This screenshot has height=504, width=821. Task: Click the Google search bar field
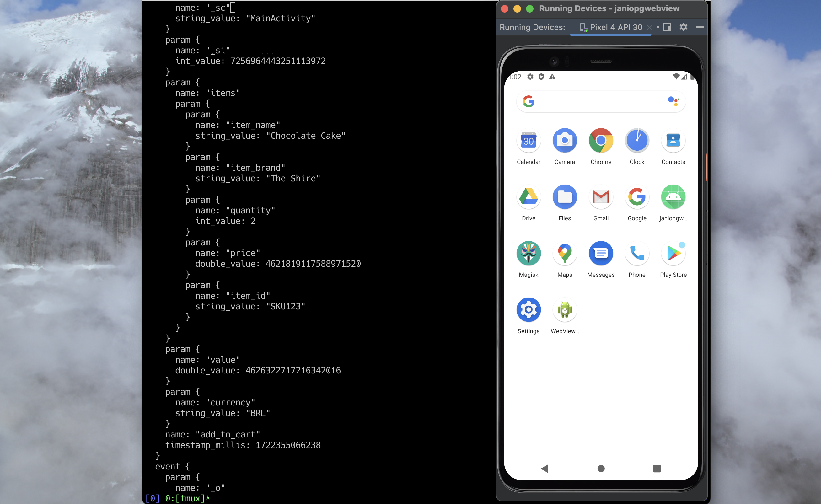[x=601, y=101]
